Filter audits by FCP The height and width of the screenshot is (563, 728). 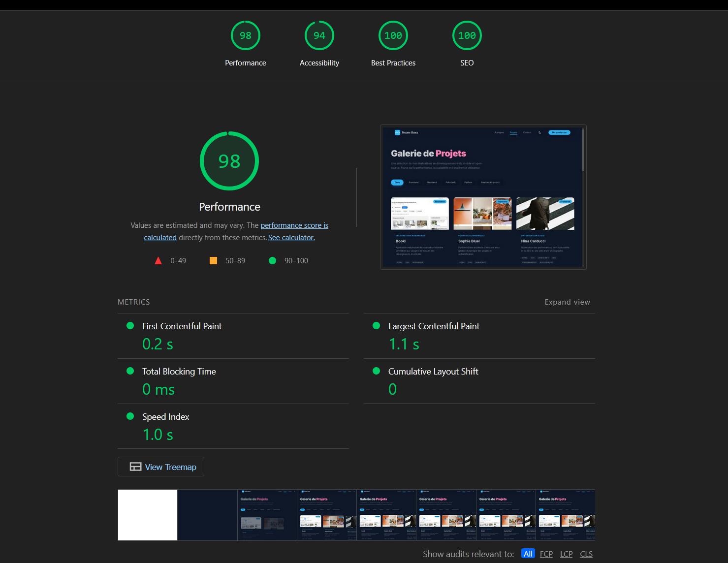point(546,554)
